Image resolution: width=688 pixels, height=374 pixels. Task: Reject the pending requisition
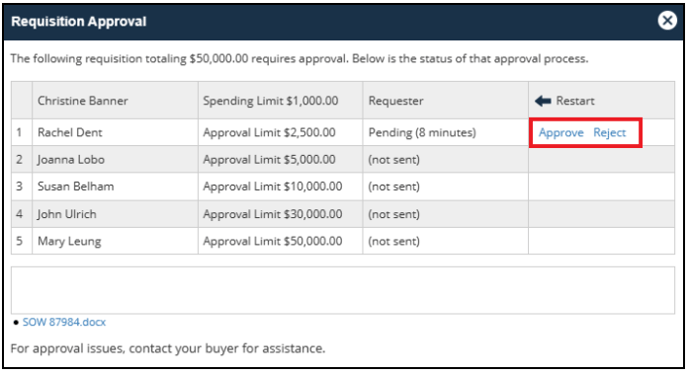click(609, 133)
